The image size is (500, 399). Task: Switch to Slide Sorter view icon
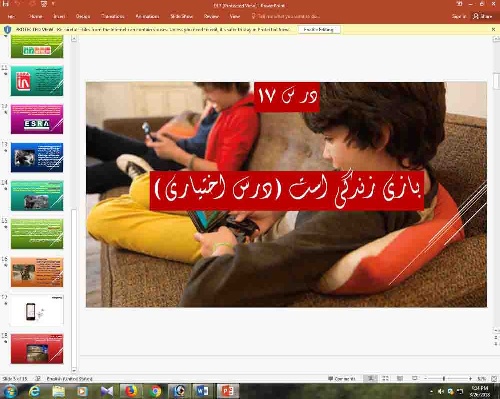(385, 379)
